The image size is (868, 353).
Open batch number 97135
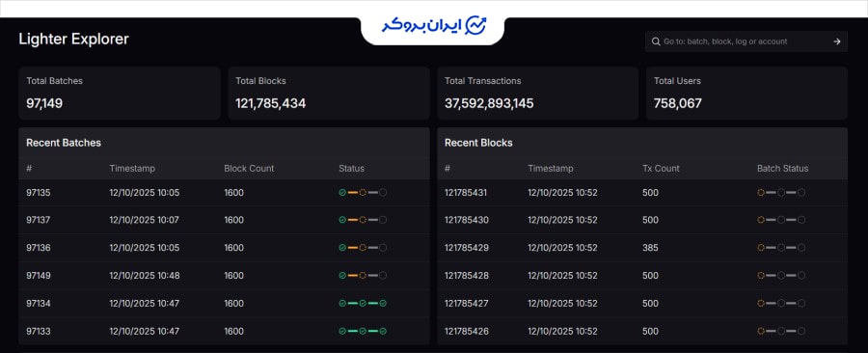pos(39,193)
